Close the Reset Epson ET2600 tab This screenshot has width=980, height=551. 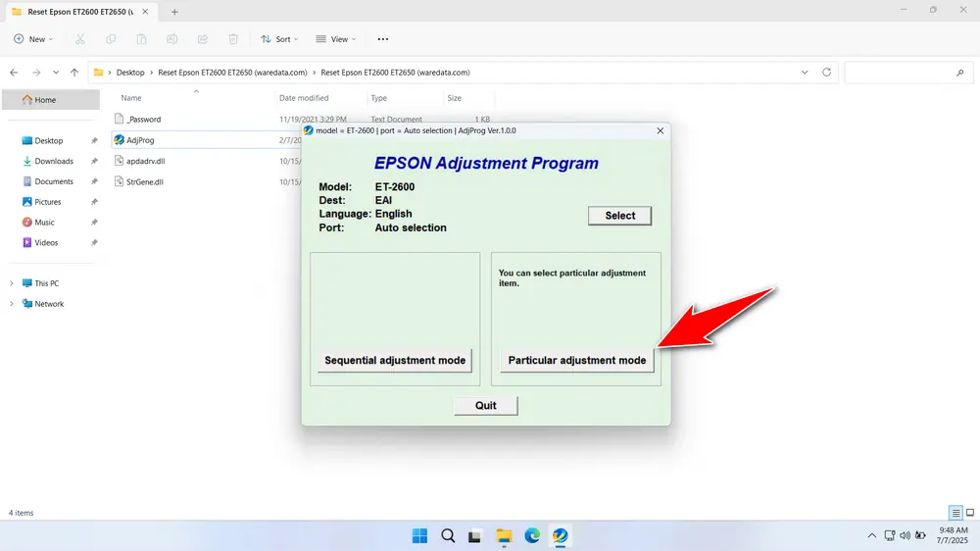[145, 12]
